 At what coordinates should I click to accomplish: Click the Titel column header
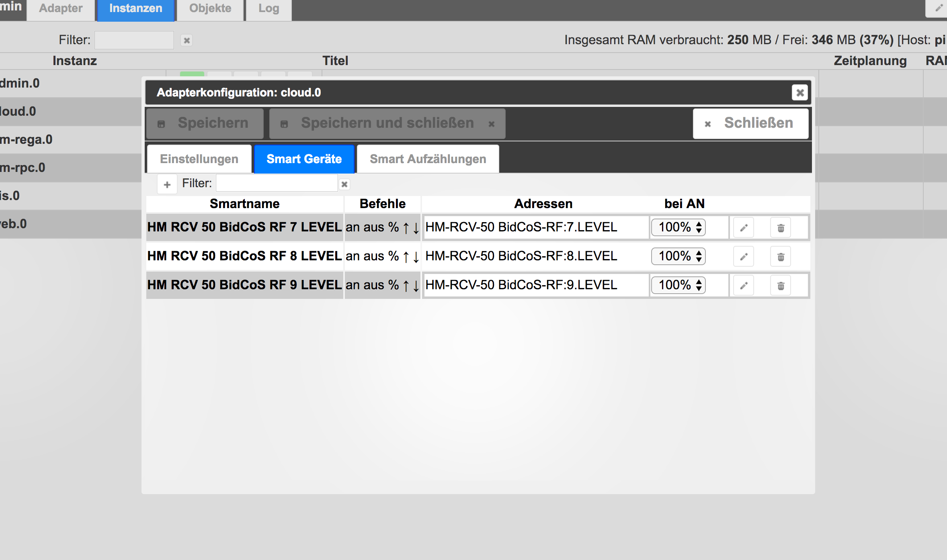point(335,61)
